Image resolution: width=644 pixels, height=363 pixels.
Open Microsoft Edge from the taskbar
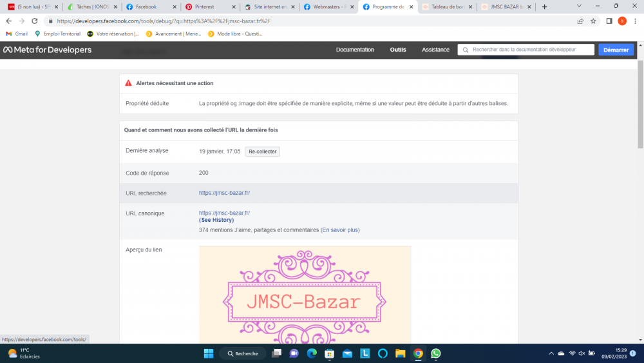[x=312, y=353]
